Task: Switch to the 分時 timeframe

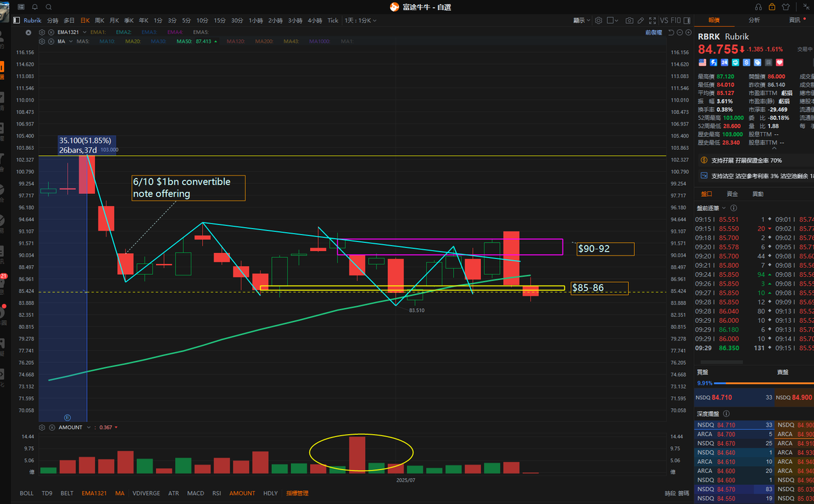Action: tap(53, 20)
